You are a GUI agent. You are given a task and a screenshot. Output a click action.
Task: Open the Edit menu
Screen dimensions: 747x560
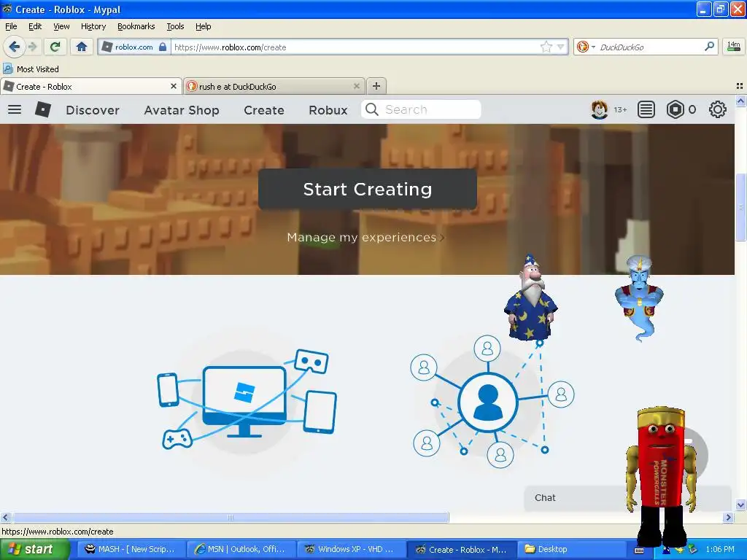click(x=35, y=26)
